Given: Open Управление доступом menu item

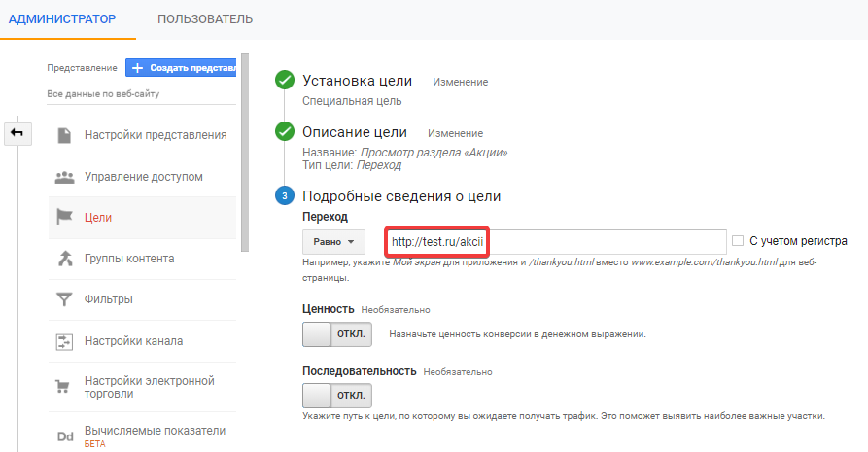Looking at the screenshot, I should click(142, 177).
